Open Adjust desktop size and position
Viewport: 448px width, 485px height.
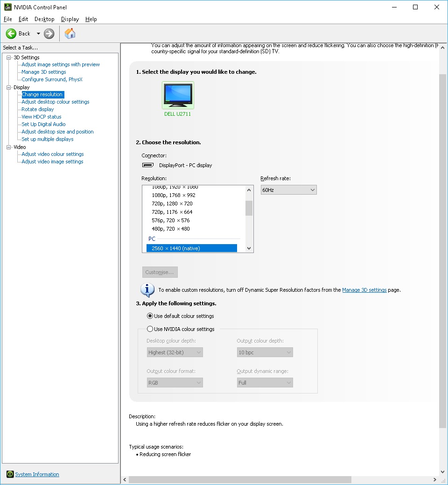(x=57, y=132)
